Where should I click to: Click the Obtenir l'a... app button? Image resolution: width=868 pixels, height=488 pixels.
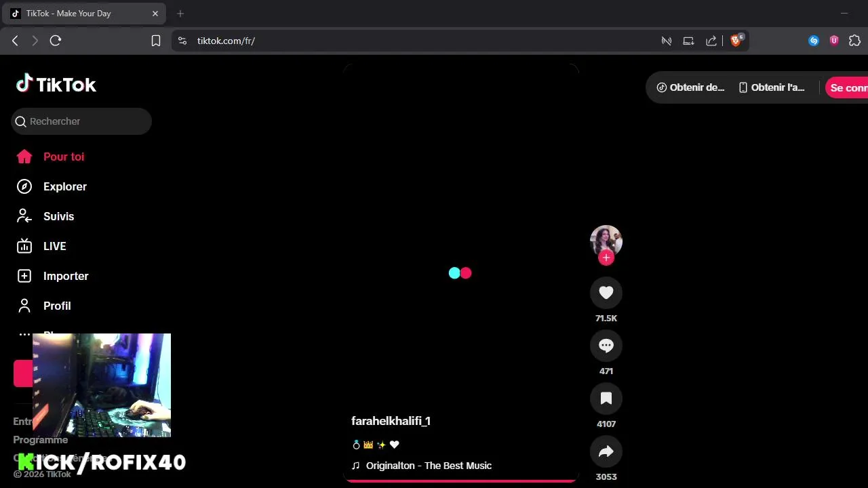pyautogui.click(x=772, y=87)
